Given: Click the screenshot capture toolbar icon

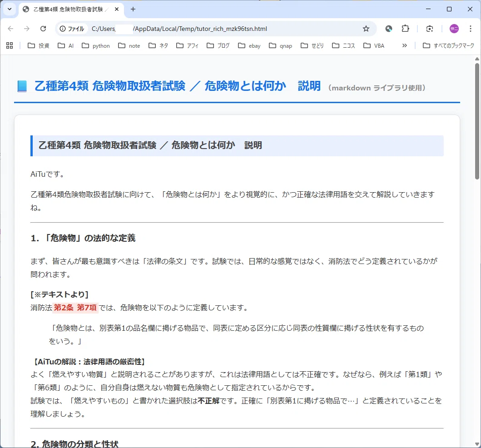Looking at the screenshot, I should [x=430, y=29].
